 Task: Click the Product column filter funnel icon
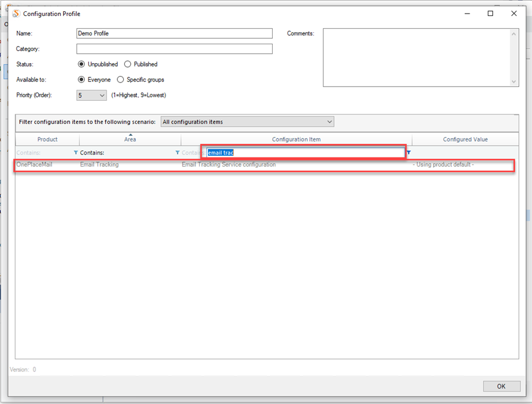point(75,152)
